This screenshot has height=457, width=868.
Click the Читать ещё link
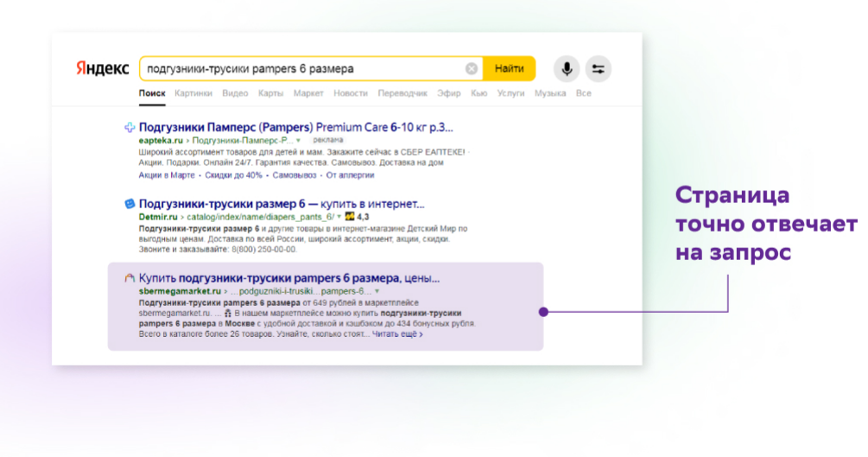click(397, 334)
